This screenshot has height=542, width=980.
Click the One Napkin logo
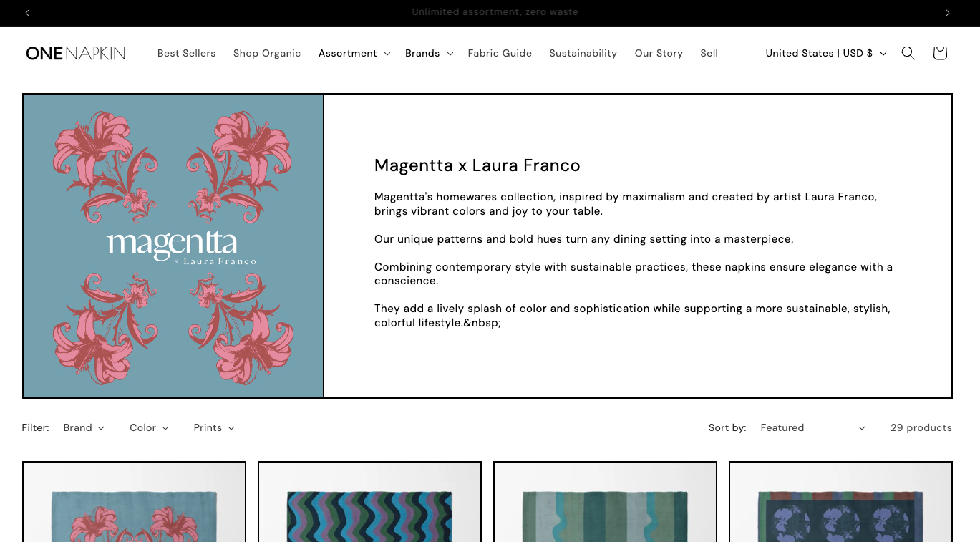tap(76, 53)
